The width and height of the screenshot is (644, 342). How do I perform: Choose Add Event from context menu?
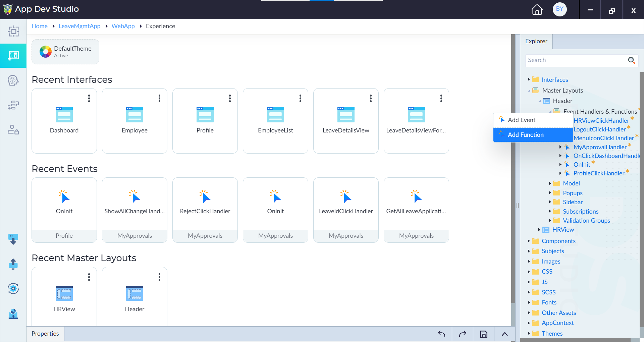(x=533, y=120)
